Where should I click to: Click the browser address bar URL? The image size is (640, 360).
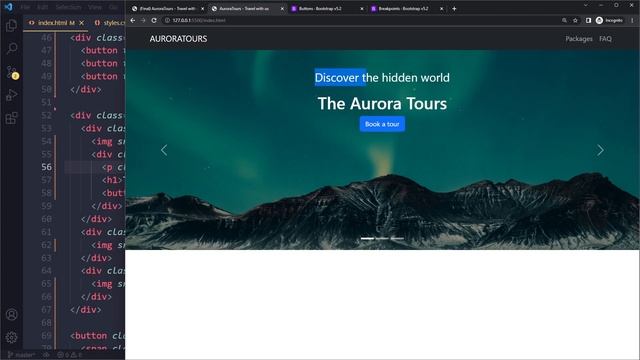(x=199, y=20)
